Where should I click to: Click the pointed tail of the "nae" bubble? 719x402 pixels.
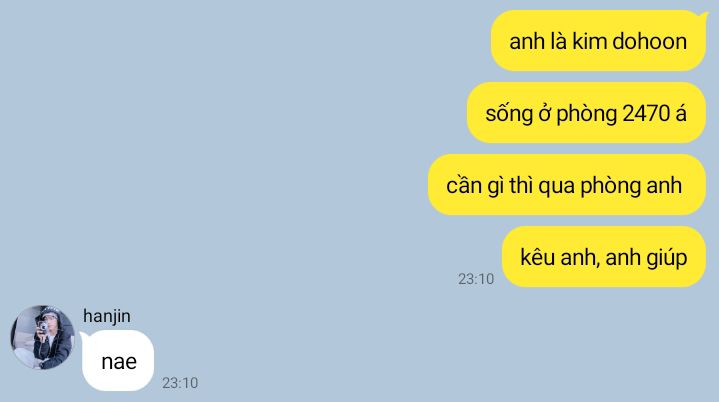click(x=84, y=336)
